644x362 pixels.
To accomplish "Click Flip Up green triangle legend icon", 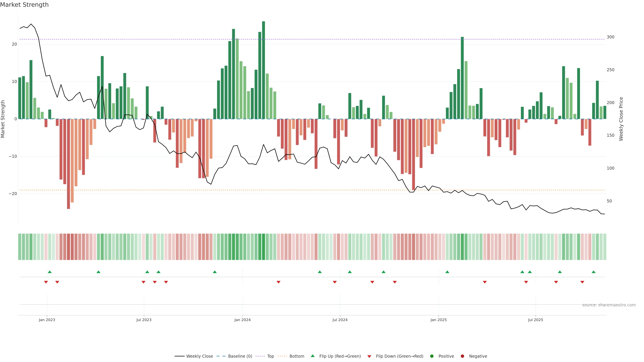I will [x=312, y=356].
